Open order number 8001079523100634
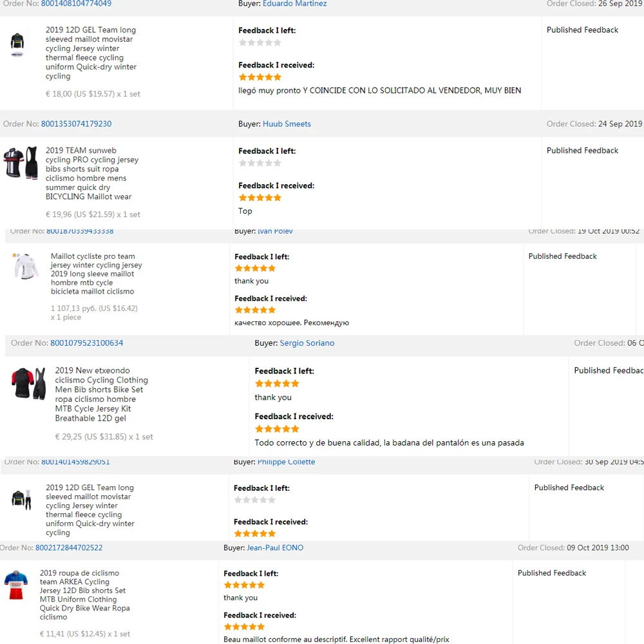This screenshot has width=644, height=644. pyautogui.click(x=87, y=343)
